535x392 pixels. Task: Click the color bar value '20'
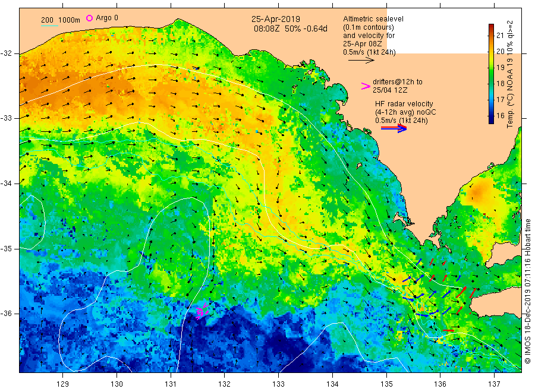point(500,52)
